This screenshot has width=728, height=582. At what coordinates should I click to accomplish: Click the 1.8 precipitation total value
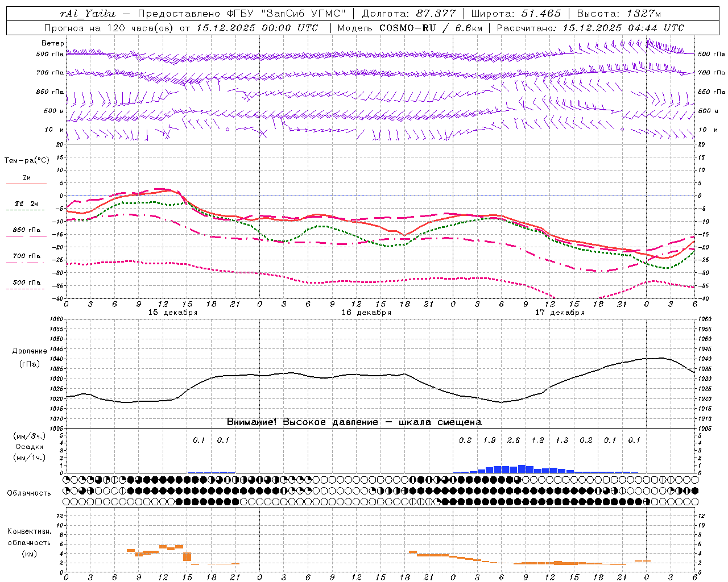[x=537, y=440]
